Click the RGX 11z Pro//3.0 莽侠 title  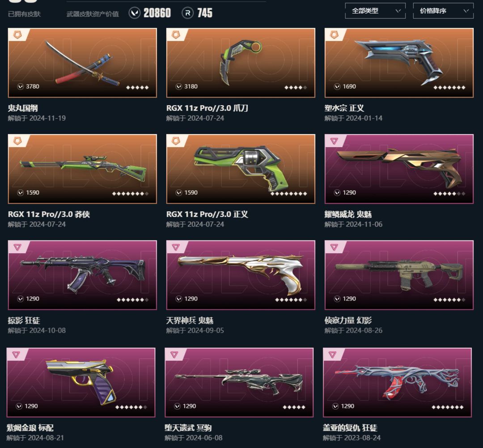pyautogui.click(x=49, y=214)
